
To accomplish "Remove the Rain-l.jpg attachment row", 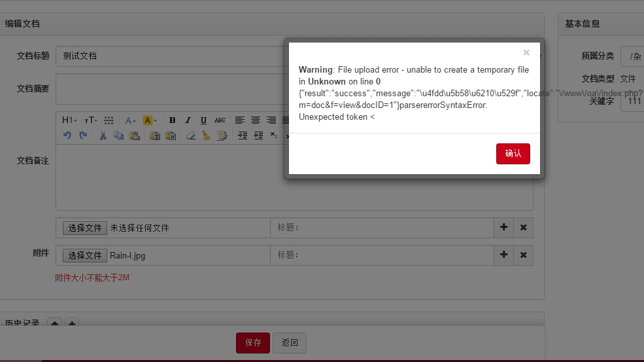I will click(x=523, y=255).
